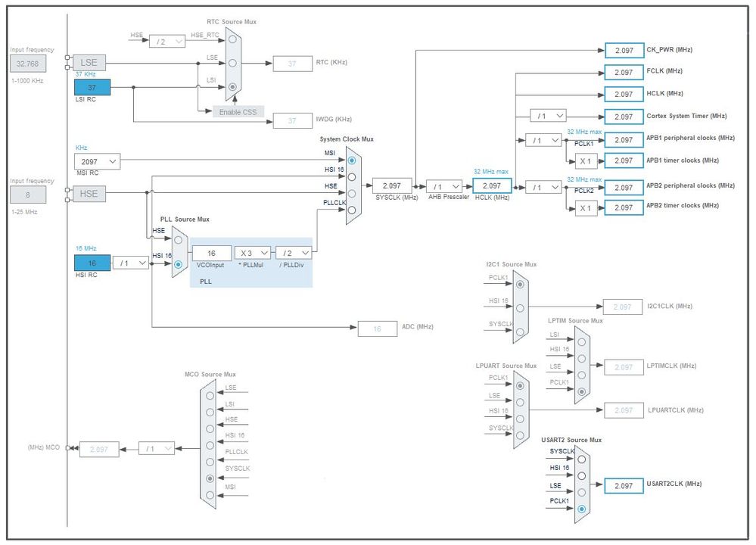Open APB1 prescaler /1 dropdown
This screenshot has width=756, height=545.
coord(543,140)
